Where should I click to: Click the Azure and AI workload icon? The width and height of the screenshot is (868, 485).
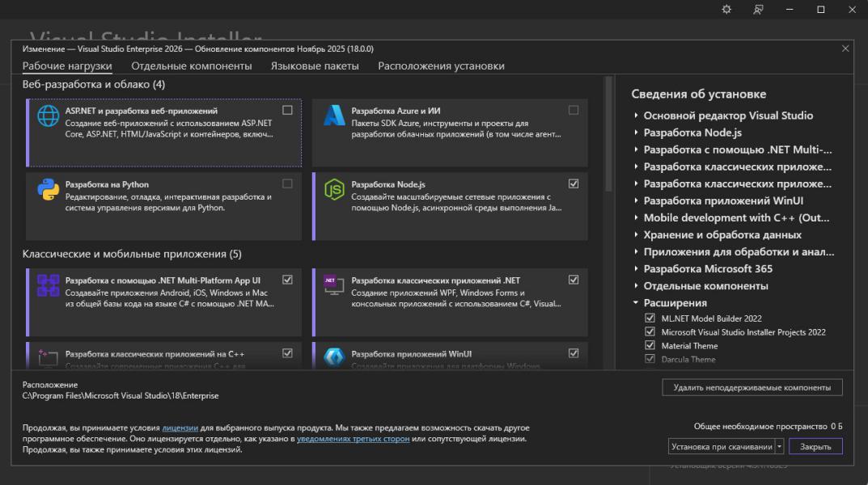click(334, 116)
